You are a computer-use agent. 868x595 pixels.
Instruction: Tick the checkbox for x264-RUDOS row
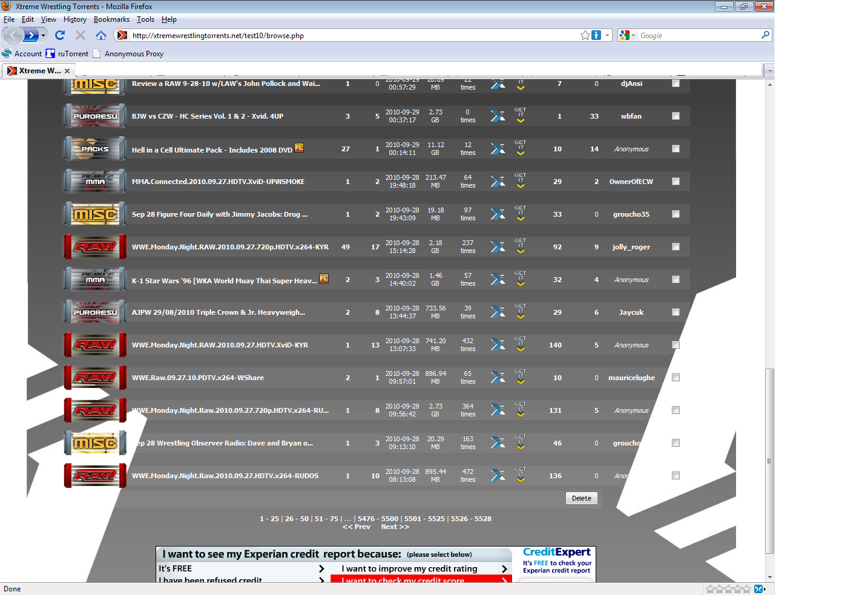pos(676,476)
